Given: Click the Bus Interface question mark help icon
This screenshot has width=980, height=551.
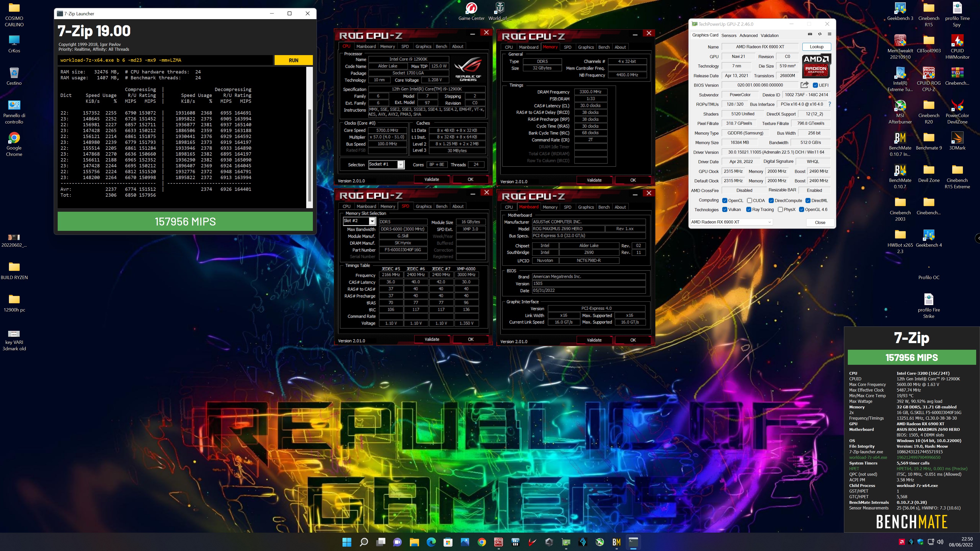Looking at the screenshot, I should [x=830, y=104].
